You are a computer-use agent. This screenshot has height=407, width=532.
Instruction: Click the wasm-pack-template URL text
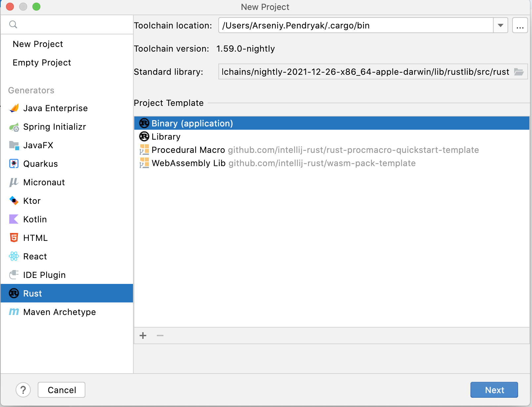(322, 163)
